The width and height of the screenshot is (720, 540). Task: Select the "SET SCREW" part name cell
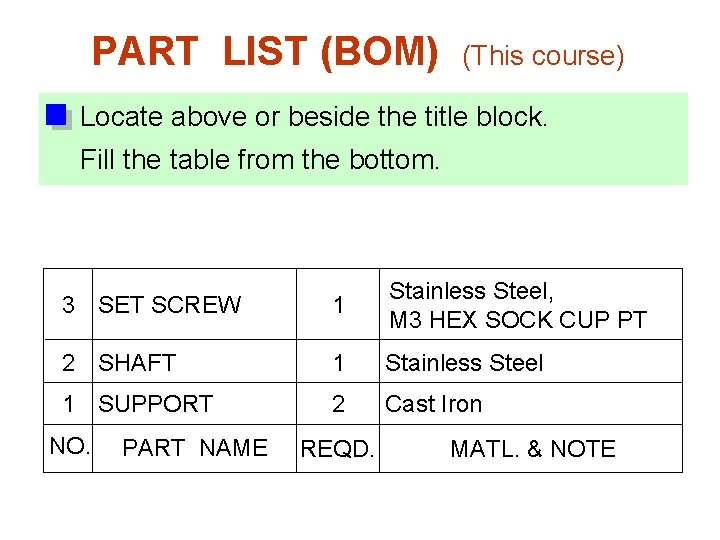click(170, 305)
